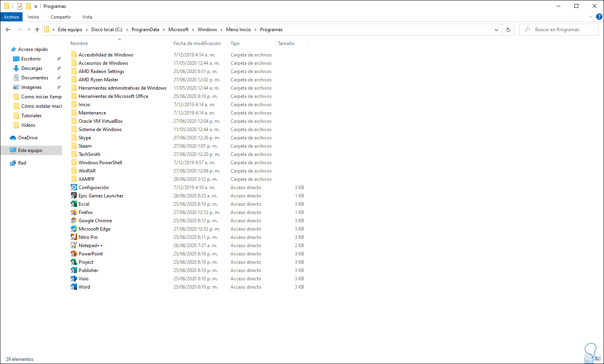
Task: Click the Epic Games Launcher shortcut icon
Action: coord(74,196)
